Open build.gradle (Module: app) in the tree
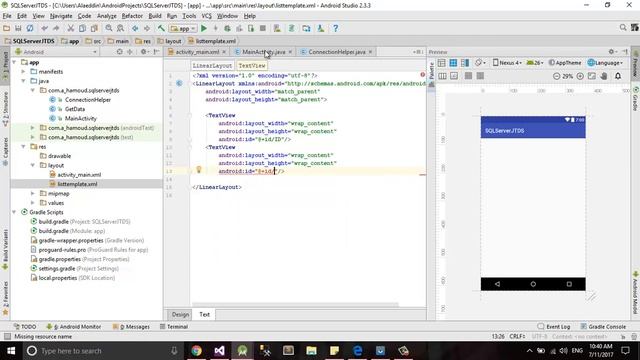Viewport: 640px width, 360px height. pyautogui.click(x=72, y=231)
